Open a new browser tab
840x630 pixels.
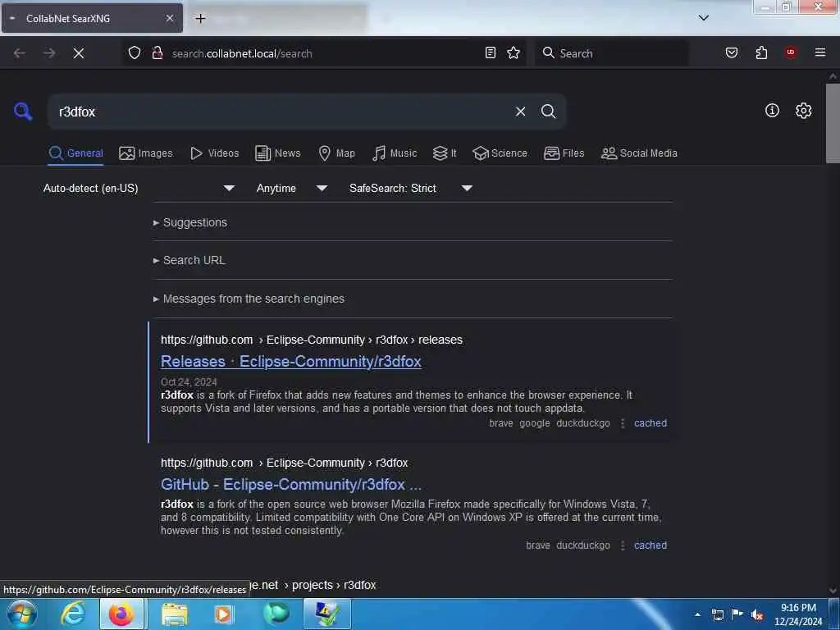[200, 18]
